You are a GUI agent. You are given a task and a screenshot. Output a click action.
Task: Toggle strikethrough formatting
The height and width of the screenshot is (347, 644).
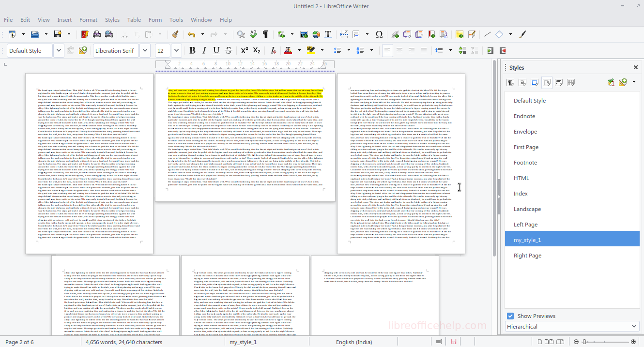229,50
